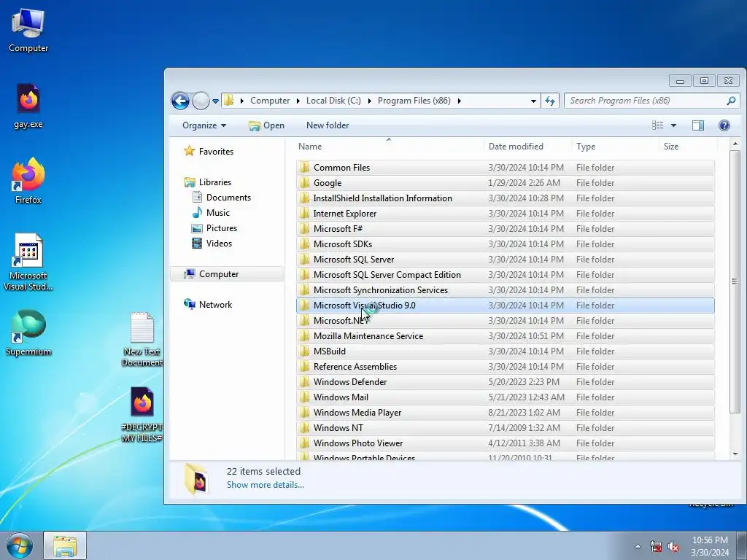This screenshot has width=747, height=560.
Task: Select Computer in the navigation pane
Action: 227,274
